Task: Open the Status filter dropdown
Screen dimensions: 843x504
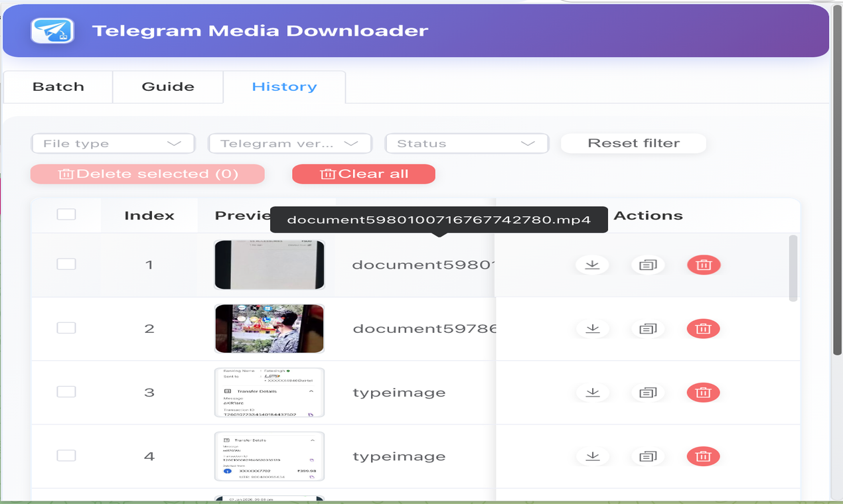Action: click(467, 143)
